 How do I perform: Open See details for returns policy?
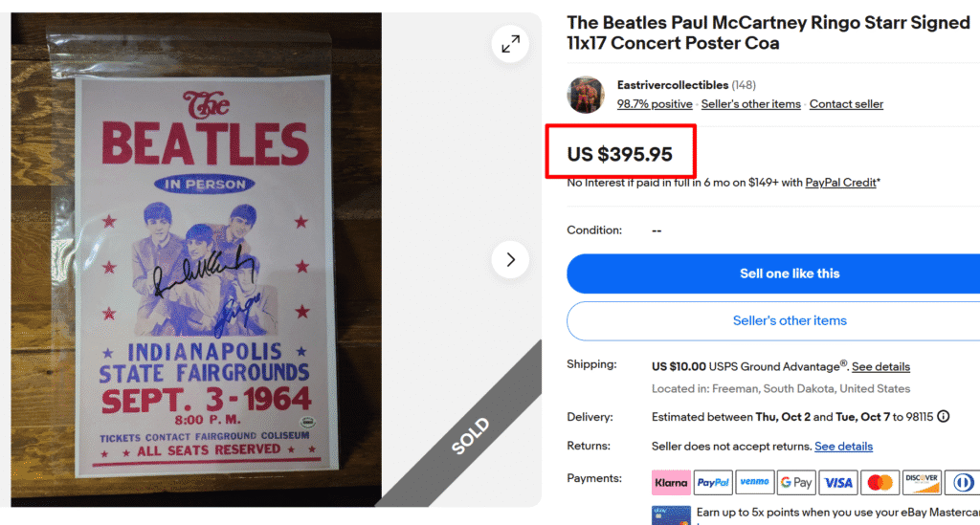click(843, 447)
